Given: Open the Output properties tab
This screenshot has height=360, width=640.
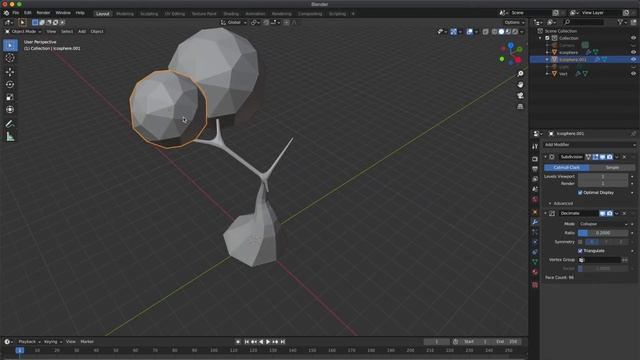Looking at the screenshot, I should [535, 169].
